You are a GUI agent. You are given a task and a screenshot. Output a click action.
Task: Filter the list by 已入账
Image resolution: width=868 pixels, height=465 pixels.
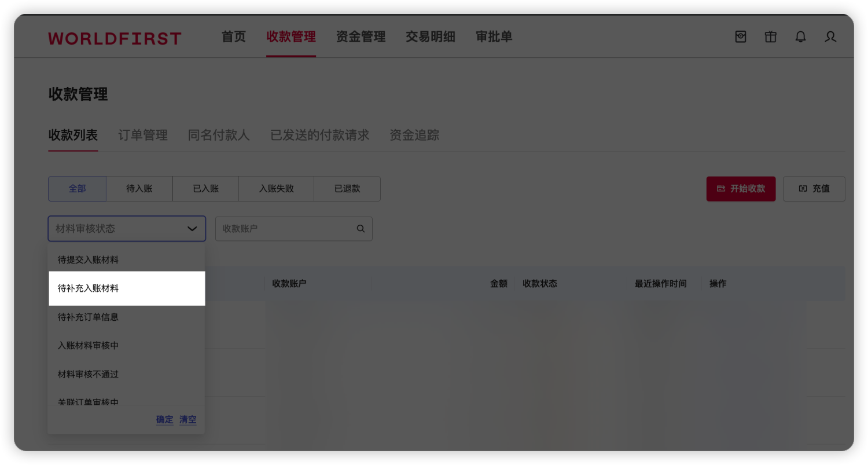[x=205, y=189]
